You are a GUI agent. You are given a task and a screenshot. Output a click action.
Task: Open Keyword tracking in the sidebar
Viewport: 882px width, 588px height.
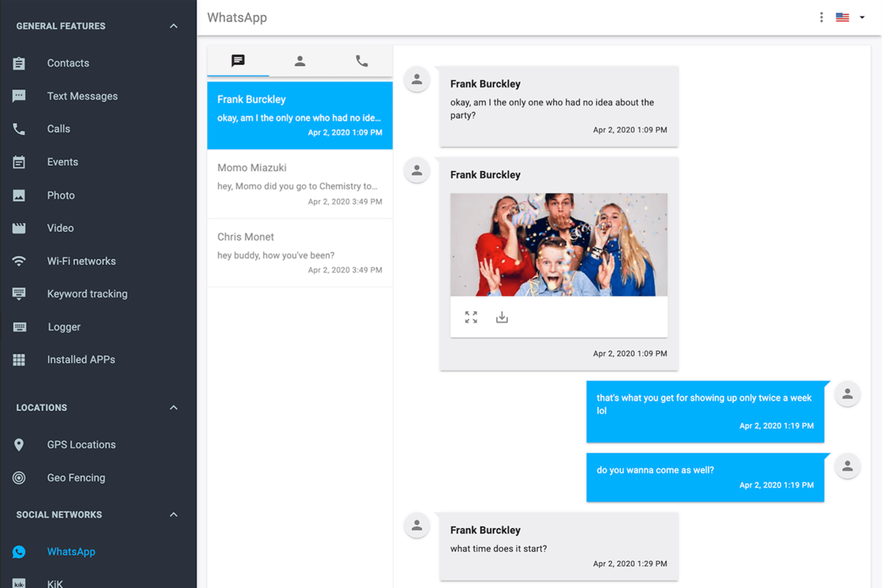[87, 294]
